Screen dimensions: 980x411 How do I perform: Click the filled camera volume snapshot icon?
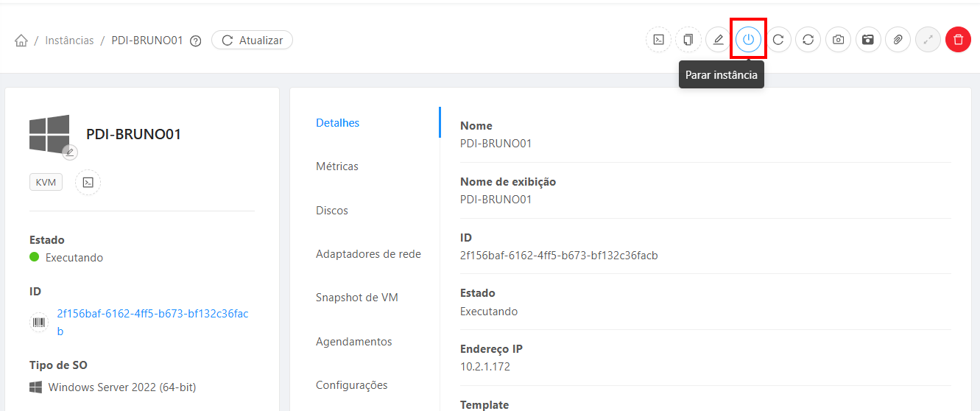pyautogui.click(x=868, y=40)
